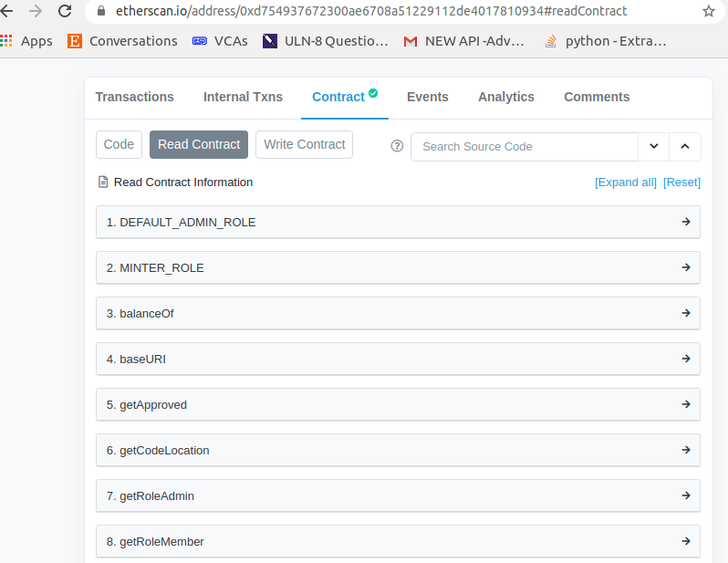Open the NEW API Gmail bookmark
This screenshot has height=563, width=728.
[463, 41]
